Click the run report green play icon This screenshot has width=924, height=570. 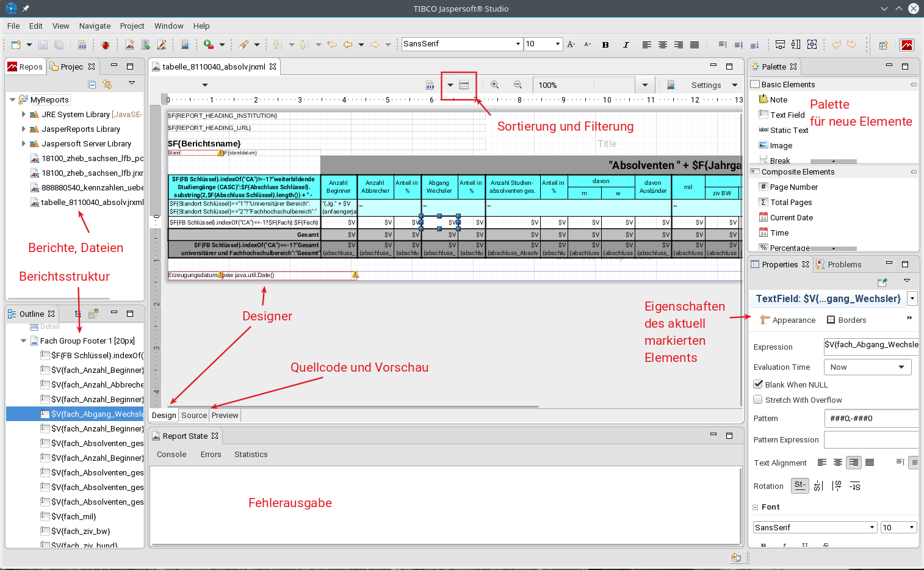pyautogui.click(x=209, y=45)
